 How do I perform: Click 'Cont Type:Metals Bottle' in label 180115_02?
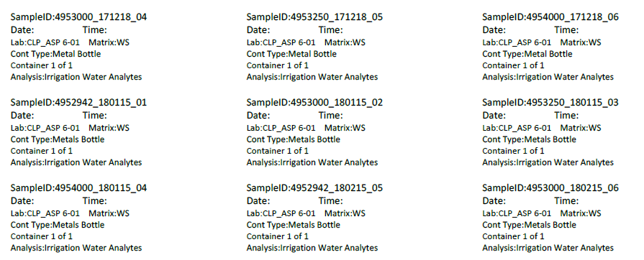[x=294, y=139]
